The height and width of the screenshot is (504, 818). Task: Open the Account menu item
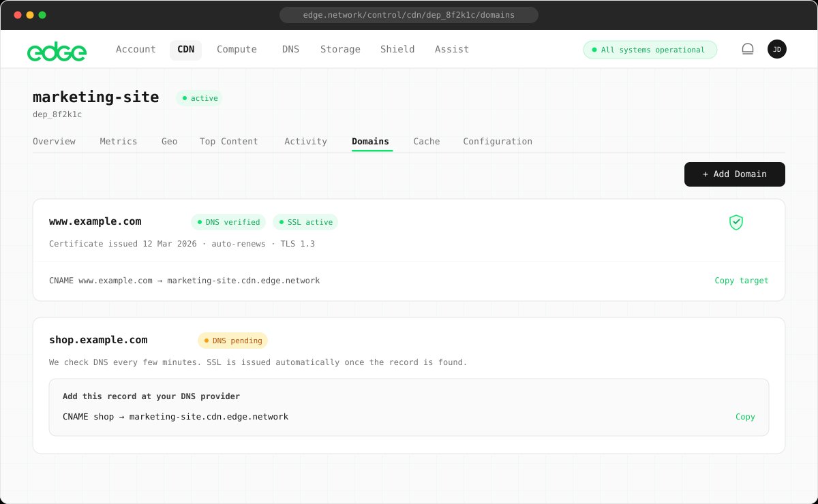click(136, 49)
